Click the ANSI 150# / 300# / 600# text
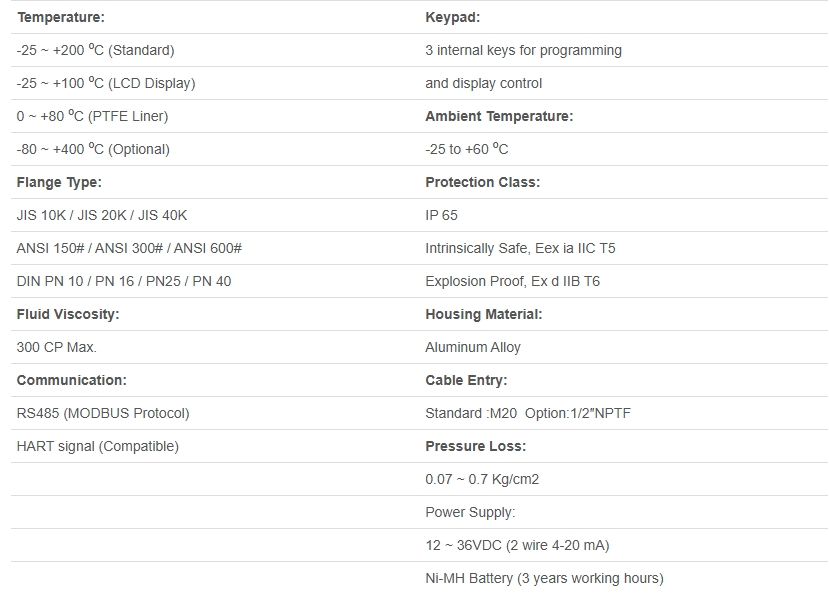Viewport: 829px width, 603px height. click(x=129, y=248)
